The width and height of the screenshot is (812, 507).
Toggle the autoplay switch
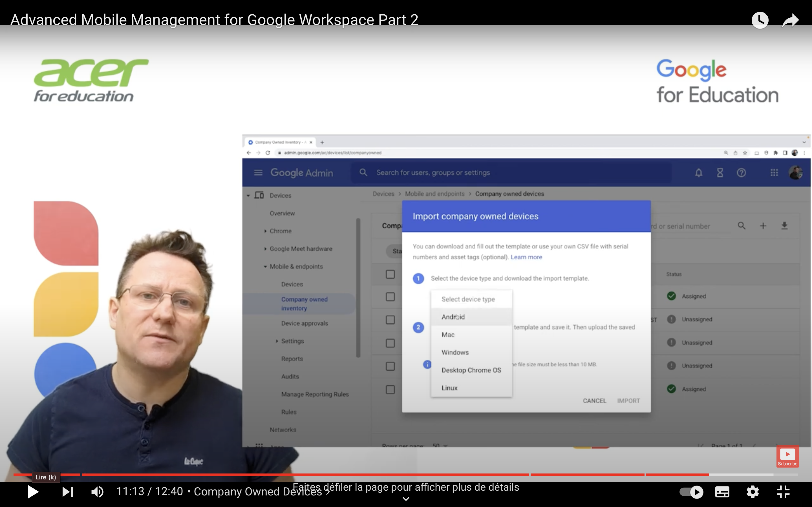[x=691, y=492]
